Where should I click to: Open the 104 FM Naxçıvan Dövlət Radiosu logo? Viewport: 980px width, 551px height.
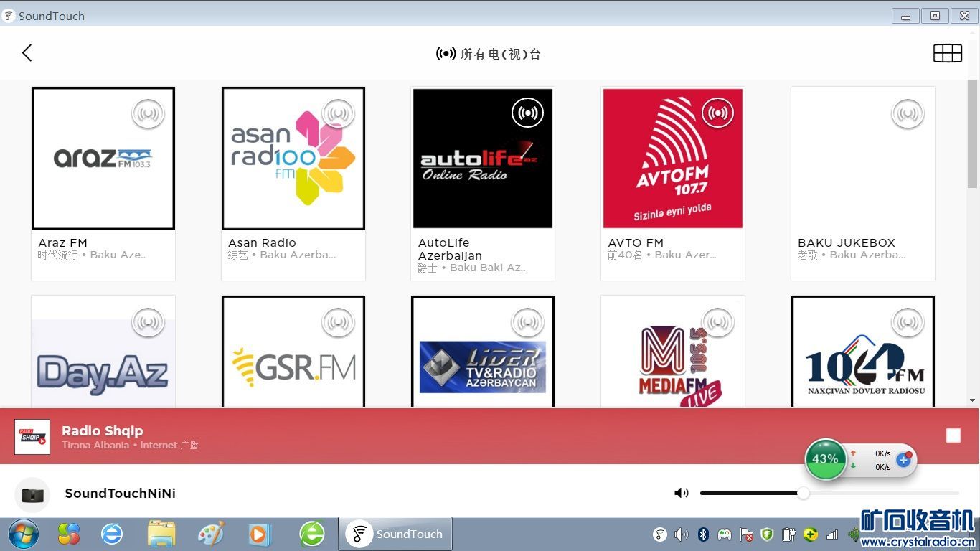(x=863, y=352)
